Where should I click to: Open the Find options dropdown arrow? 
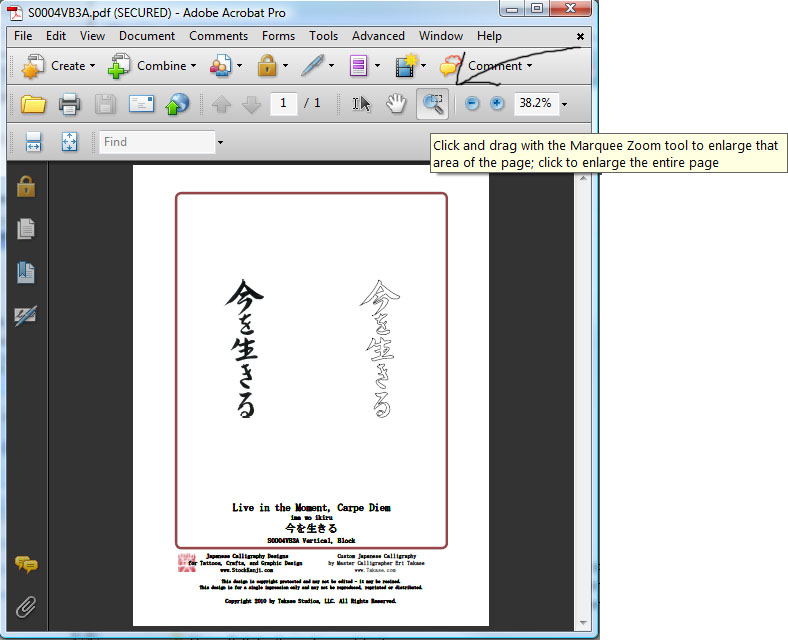[x=220, y=142]
